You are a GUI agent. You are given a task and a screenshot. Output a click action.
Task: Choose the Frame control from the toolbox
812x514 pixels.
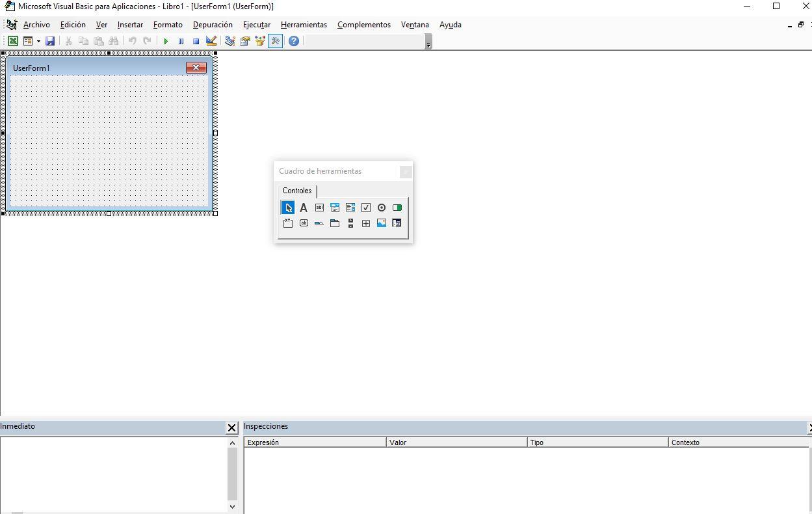[x=288, y=223]
